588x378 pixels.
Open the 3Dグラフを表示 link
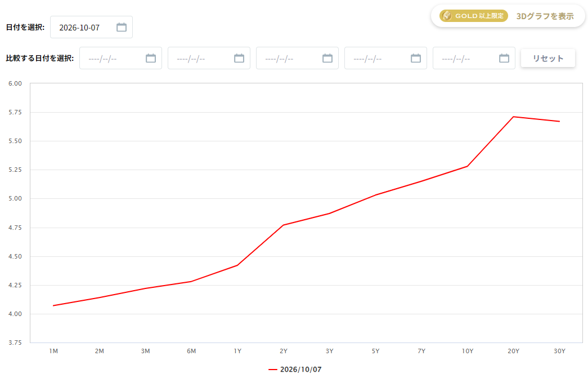(545, 16)
